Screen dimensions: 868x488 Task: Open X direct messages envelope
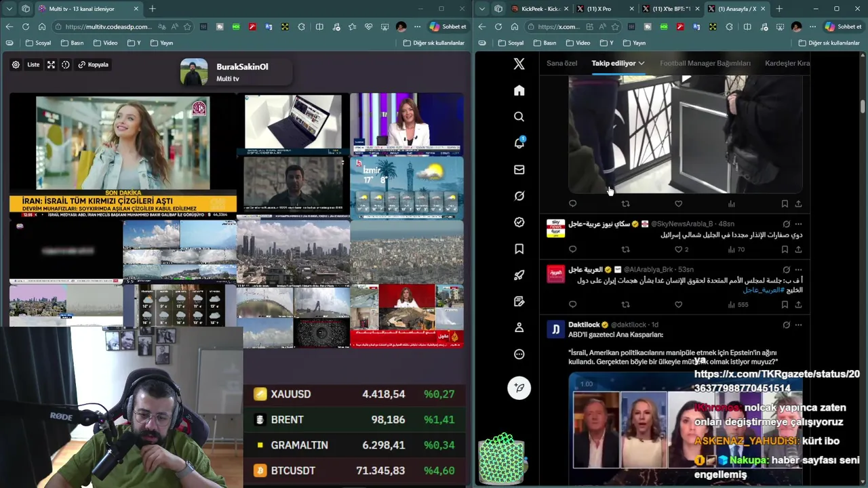[519, 169]
